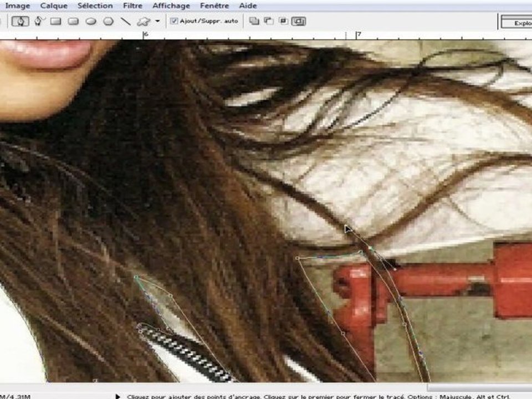
Task: Choose the Line shape tool
Action: point(126,22)
